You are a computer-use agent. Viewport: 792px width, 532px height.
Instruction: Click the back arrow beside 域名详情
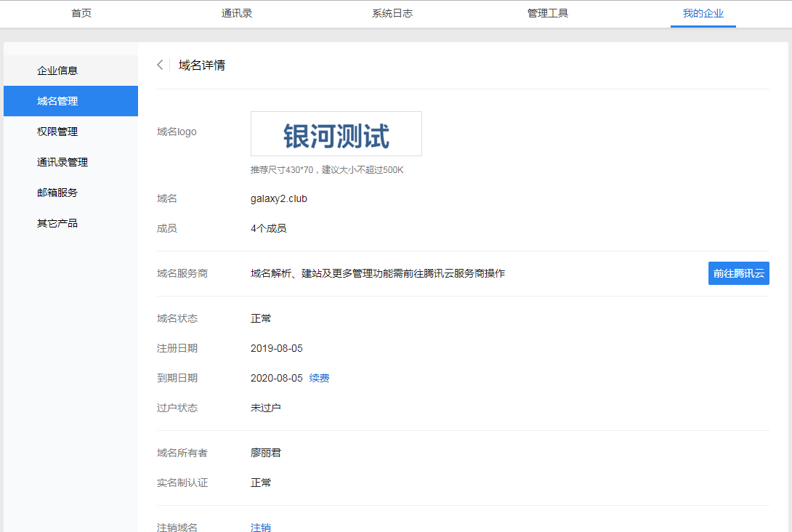tap(160, 65)
